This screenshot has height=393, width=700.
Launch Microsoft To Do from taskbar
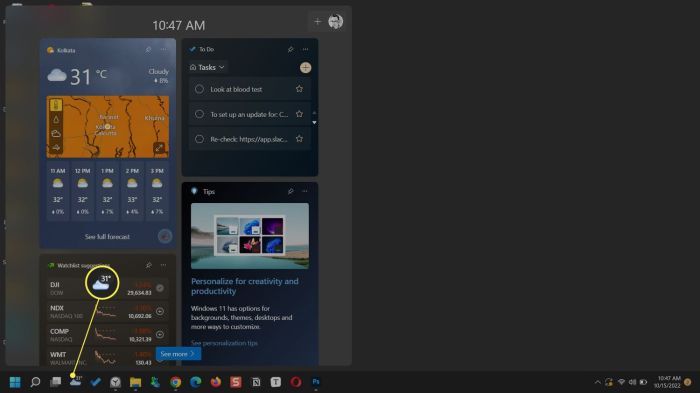96,382
